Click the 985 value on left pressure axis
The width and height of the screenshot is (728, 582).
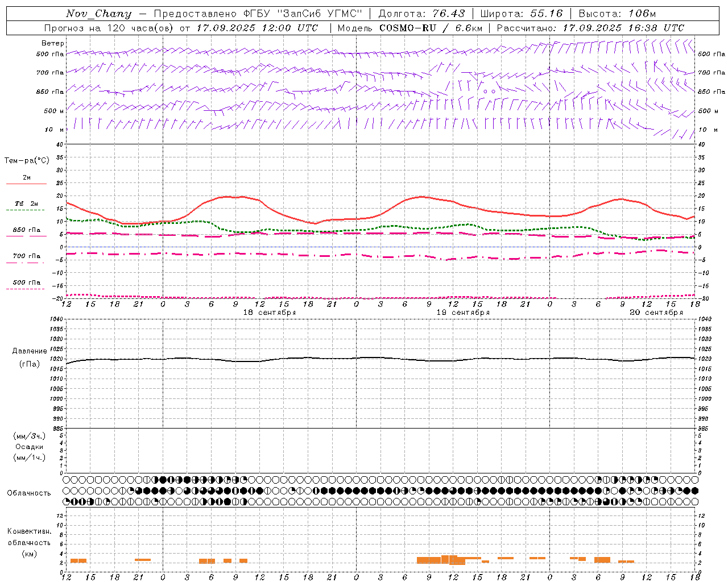pos(57,429)
